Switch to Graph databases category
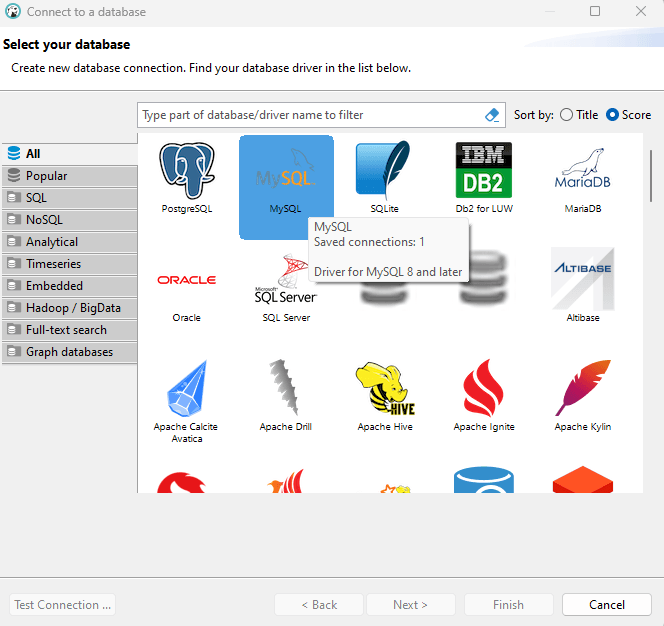664x626 pixels. [x=70, y=352]
